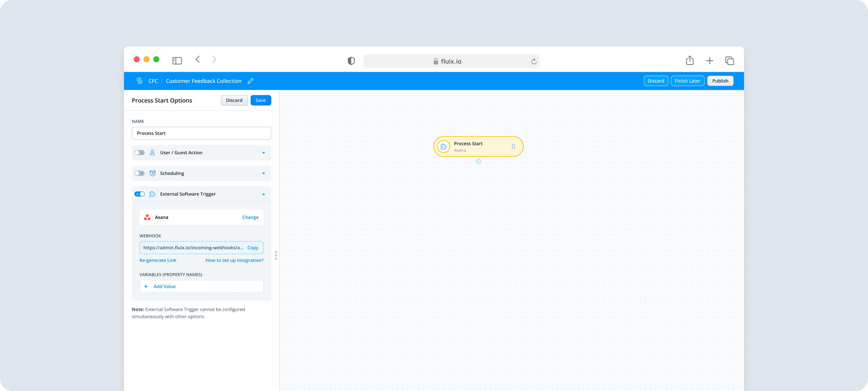Disable the External Software Trigger toggle
This screenshot has width=868, height=391.
(139, 194)
